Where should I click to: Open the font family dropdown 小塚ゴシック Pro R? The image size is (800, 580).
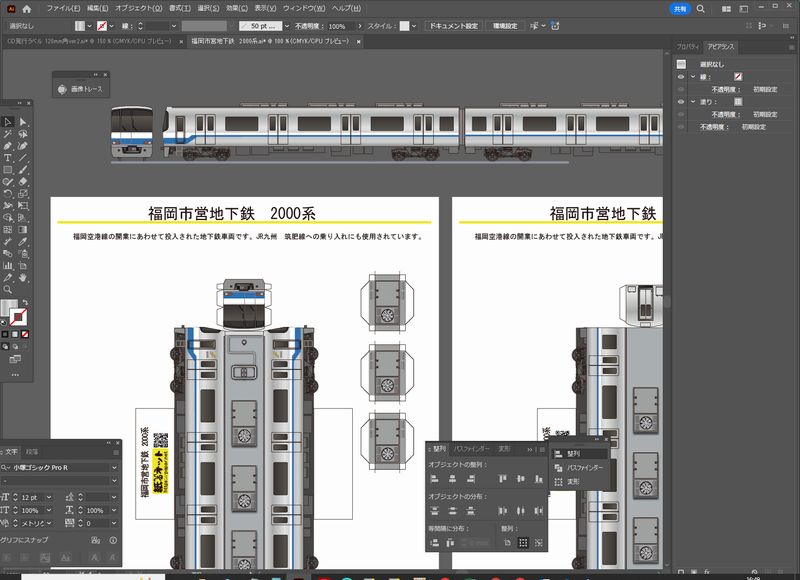[x=114, y=467]
